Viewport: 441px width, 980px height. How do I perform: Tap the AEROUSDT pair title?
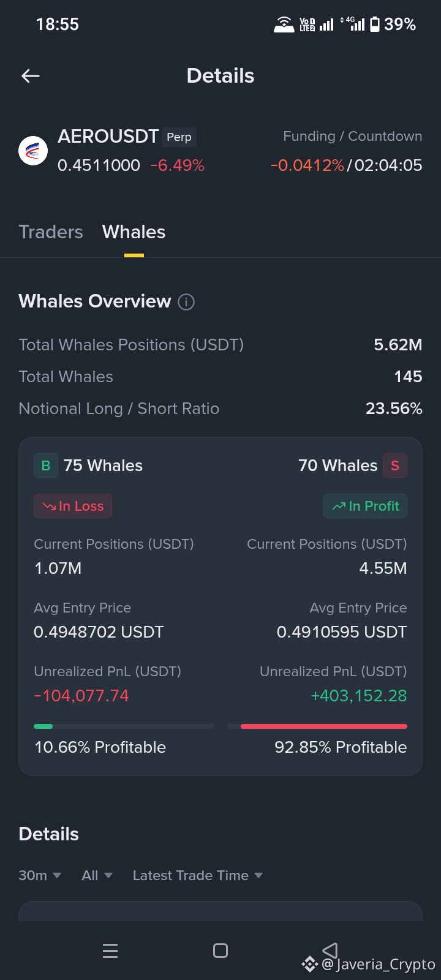click(x=108, y=136)
